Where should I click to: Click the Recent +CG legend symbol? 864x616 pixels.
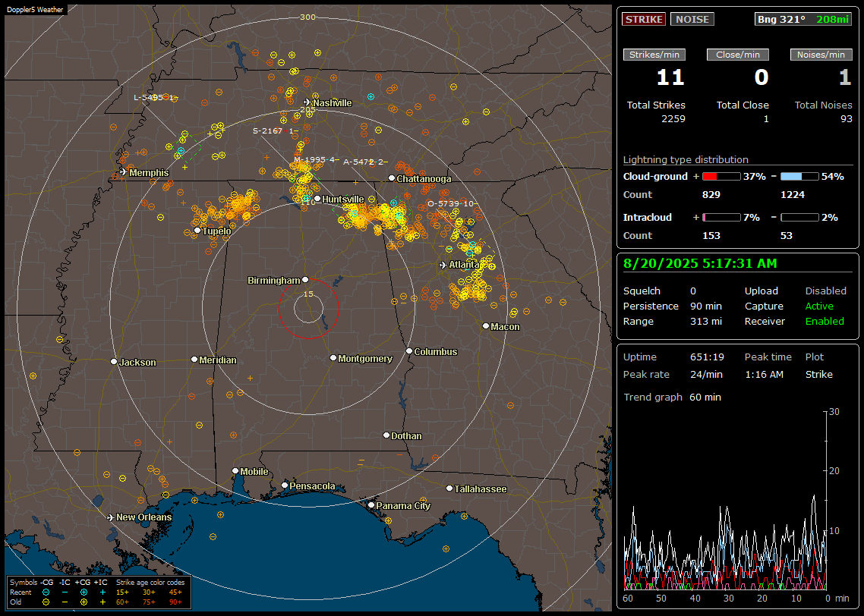(84, 592)
